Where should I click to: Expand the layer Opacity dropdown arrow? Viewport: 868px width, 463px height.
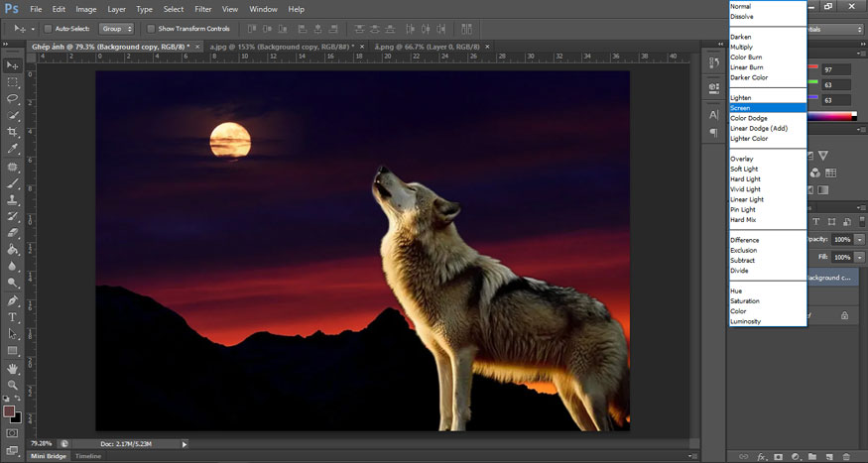[859, 240]
